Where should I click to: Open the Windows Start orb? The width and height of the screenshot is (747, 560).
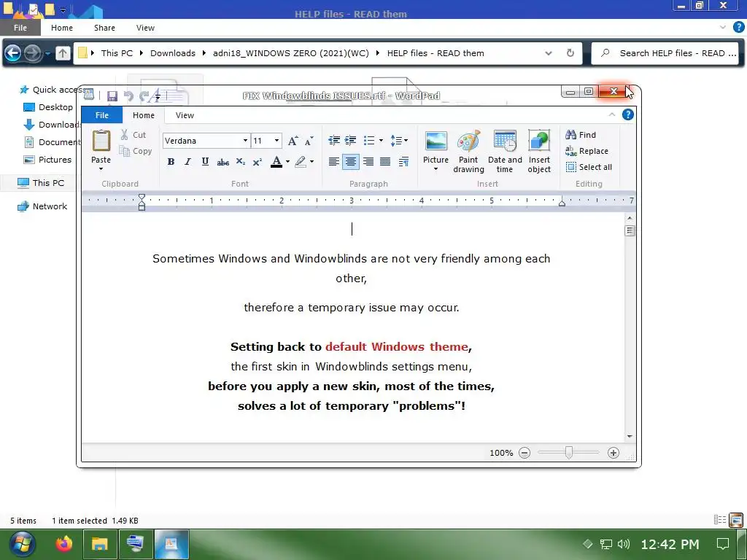[21, 543]
